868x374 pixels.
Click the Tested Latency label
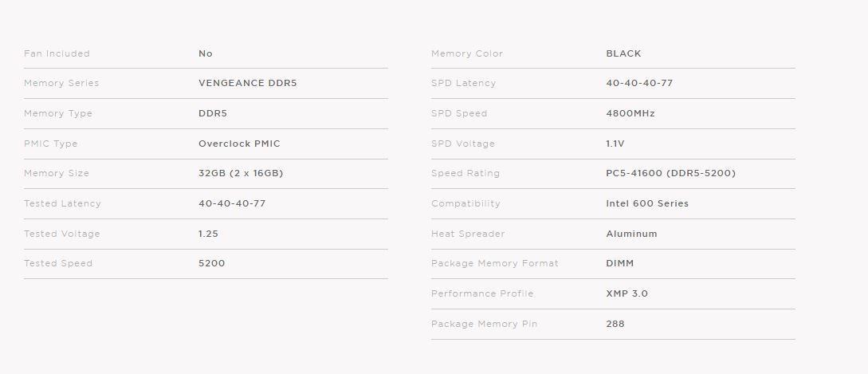(x=62, y=203)
